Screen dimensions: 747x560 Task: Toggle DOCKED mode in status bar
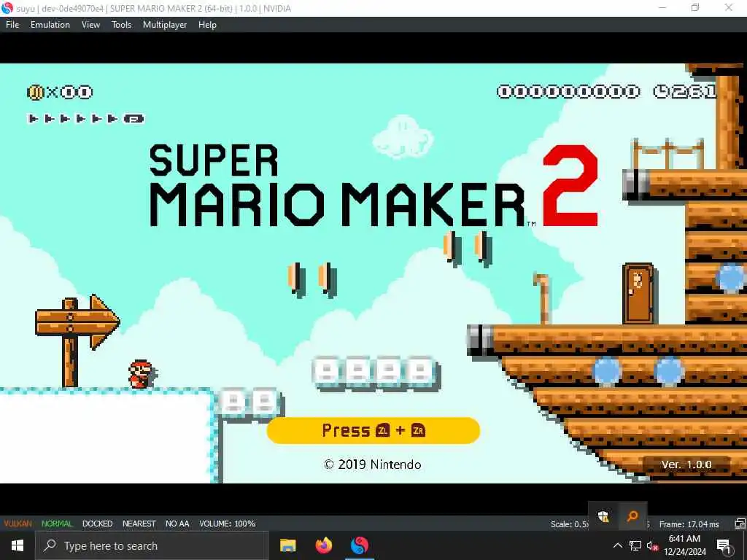tap(97, 524)
